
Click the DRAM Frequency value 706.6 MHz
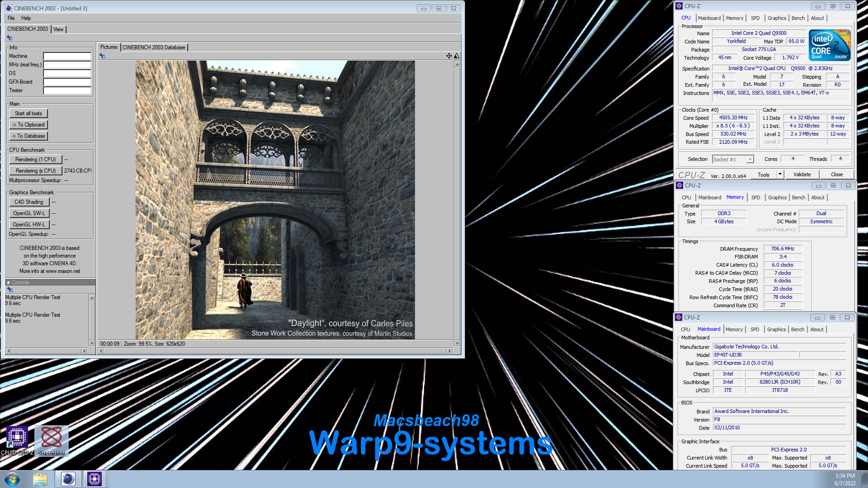(x=783, y=249)
